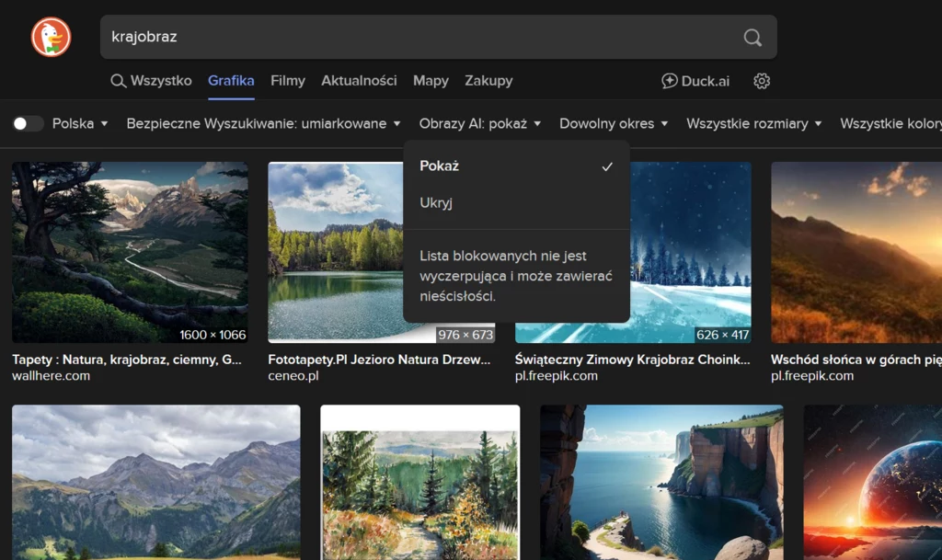Open the lake and forest thumbnail from ceneo.pl
Image resolution: width=942 pixels, height=560 pixels.
(x=335, y=252)
